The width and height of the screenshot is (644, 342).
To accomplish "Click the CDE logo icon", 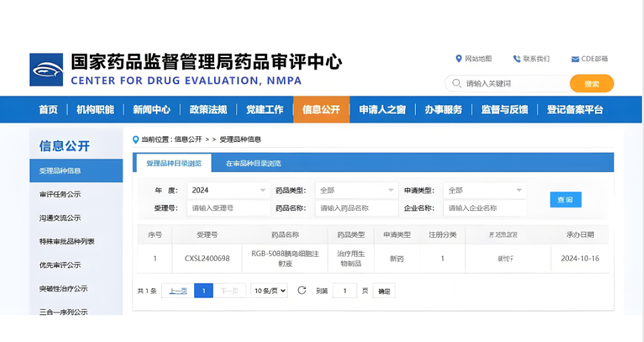I will (x=46, y=70).
